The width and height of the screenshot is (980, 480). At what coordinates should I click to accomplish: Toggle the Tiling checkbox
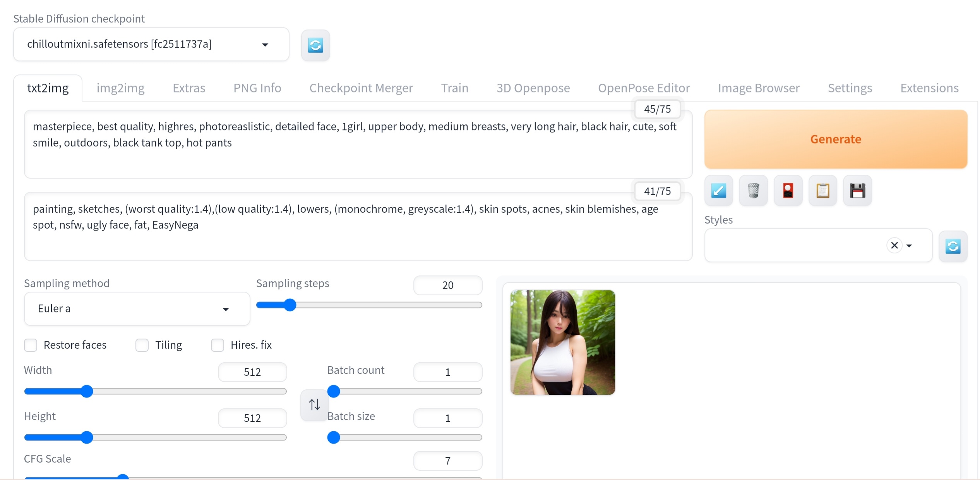click(142, 345)
